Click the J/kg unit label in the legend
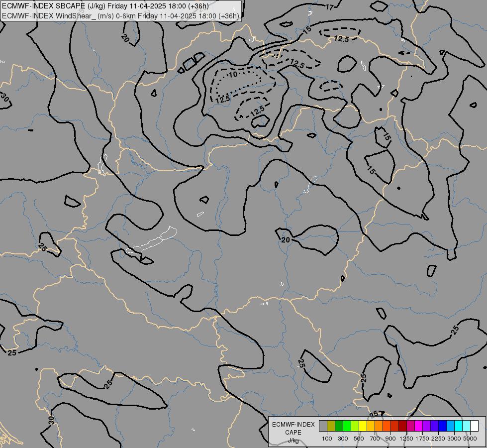 pos(293,441)
